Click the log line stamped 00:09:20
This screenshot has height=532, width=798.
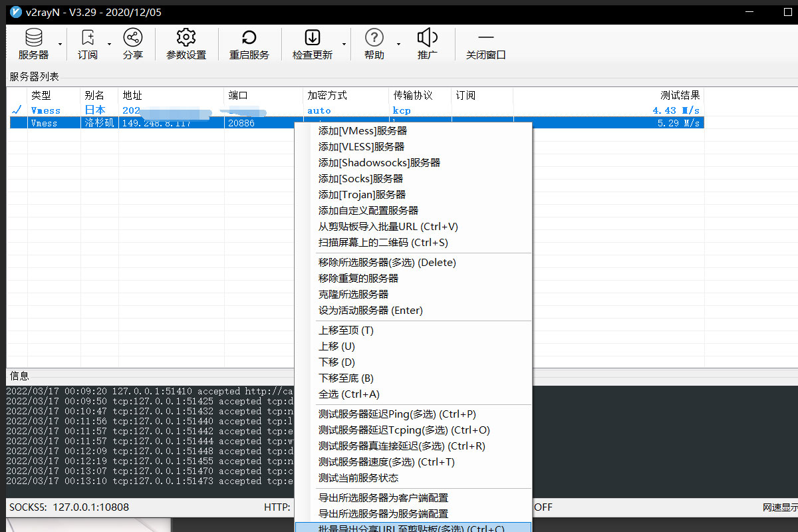150,392
